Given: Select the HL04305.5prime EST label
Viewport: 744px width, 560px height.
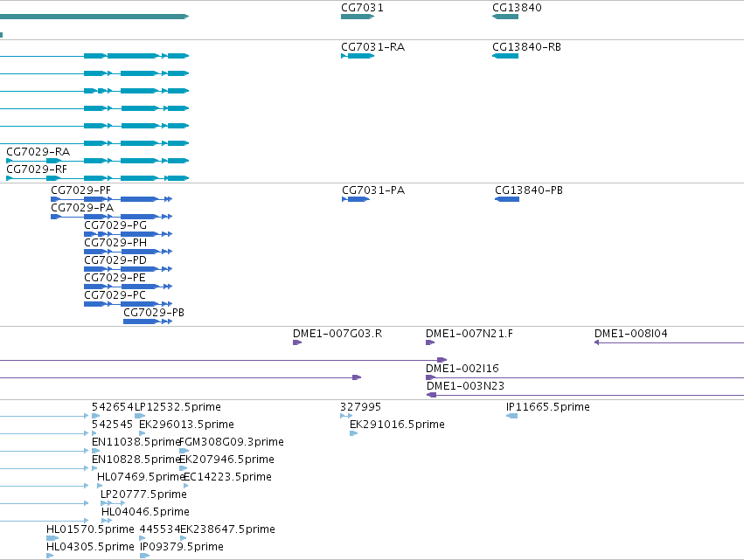Looking at the screenshot, I should [90, 547].
